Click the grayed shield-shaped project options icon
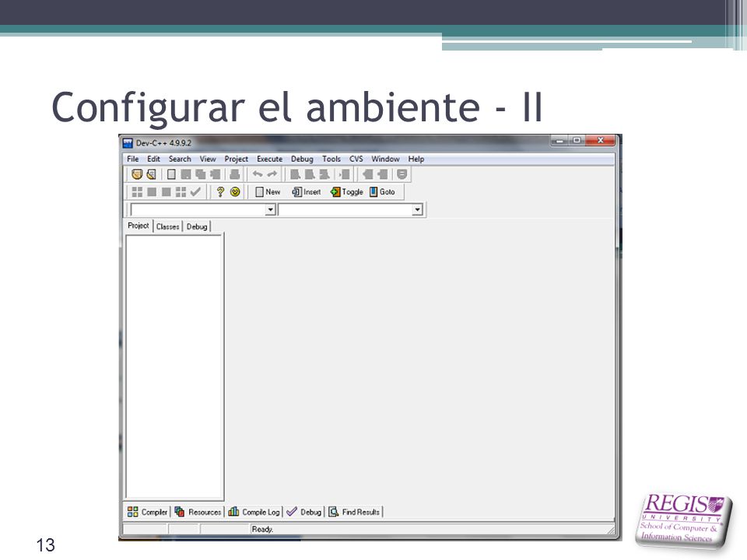747x560 pixels. (x=402, y=174)
